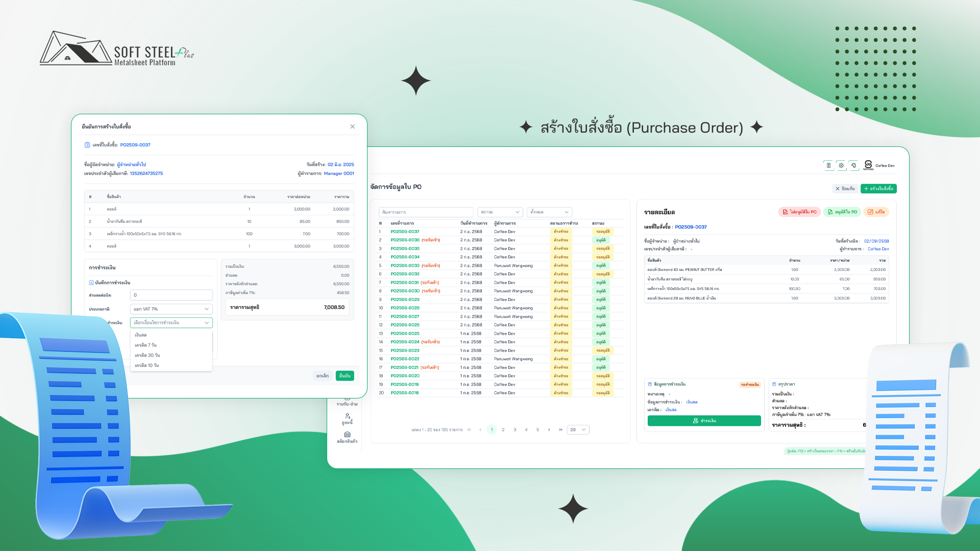The image size is (980, 551).
Task: Click the order number document icon
Action: [87, 145]
